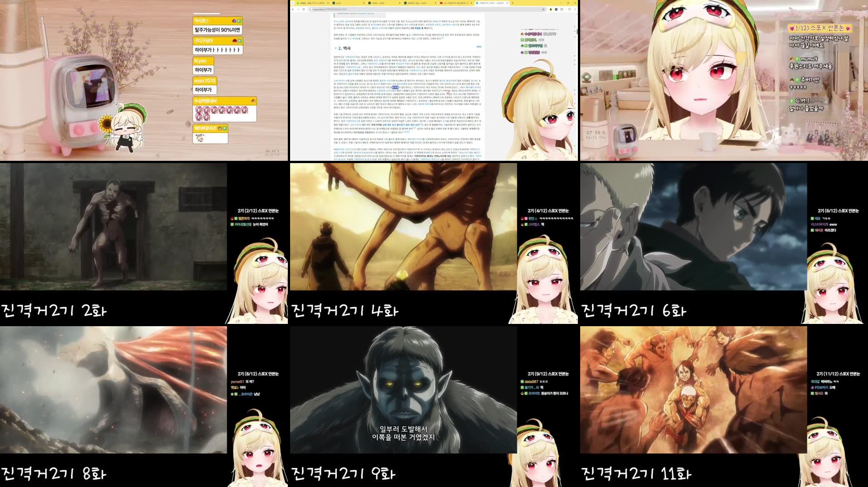
Task: Click the caption '진격거2기 4화'
Action: pos(345,311)
